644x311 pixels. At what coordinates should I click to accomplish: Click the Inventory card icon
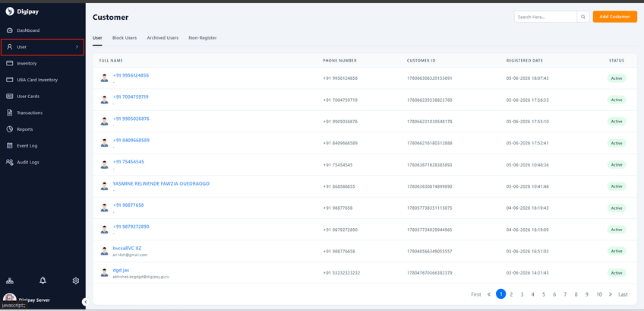(10, 63)
